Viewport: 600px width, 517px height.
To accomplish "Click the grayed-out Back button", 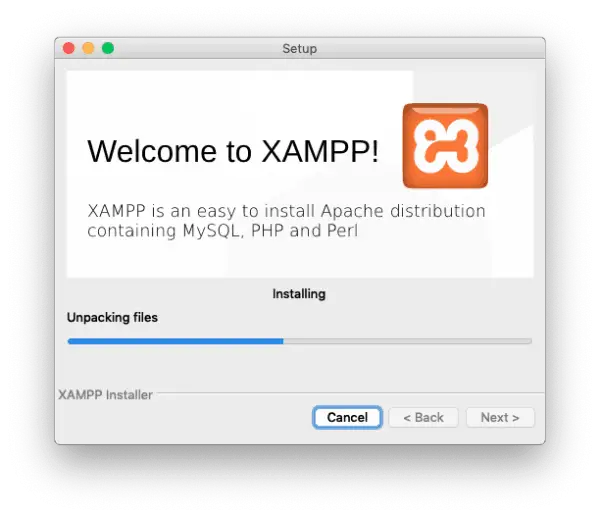I will (423, 417).
